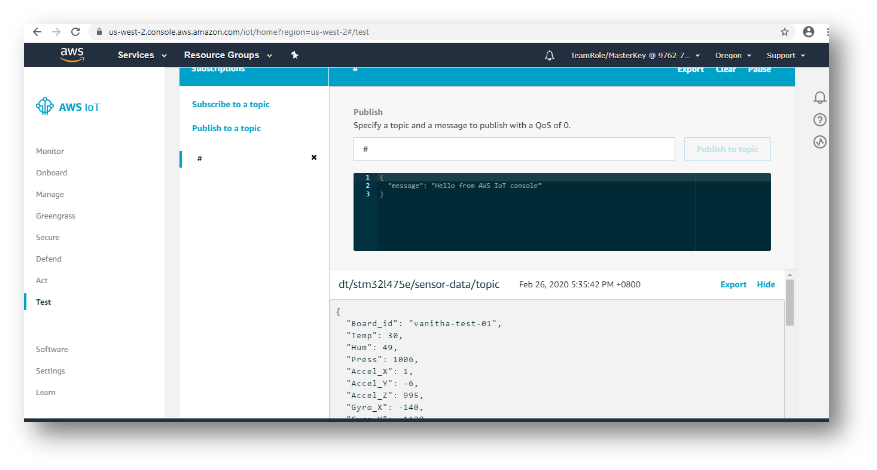This screenshot has width=877, height=470.
Task: Reload the page with the refresh icon
Action: pyautogui.click(x=76, y=32)
